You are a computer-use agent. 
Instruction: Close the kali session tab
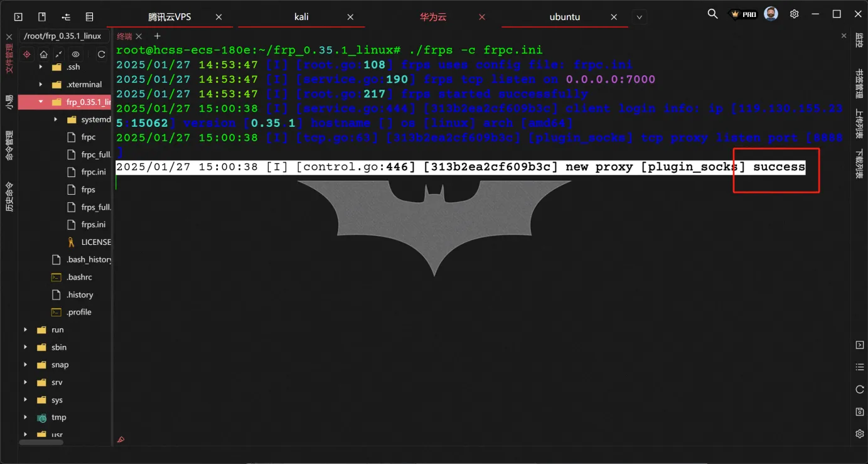351,17
